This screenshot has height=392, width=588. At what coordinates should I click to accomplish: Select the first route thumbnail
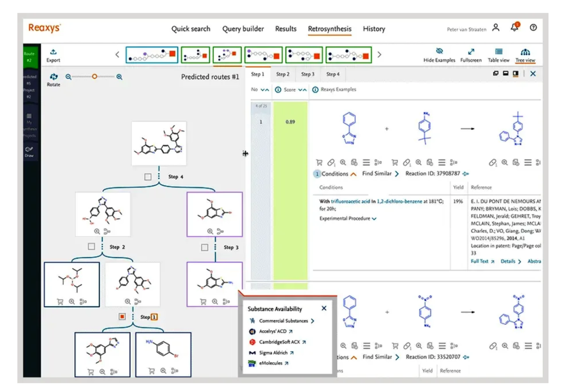[x=152, y=55]
